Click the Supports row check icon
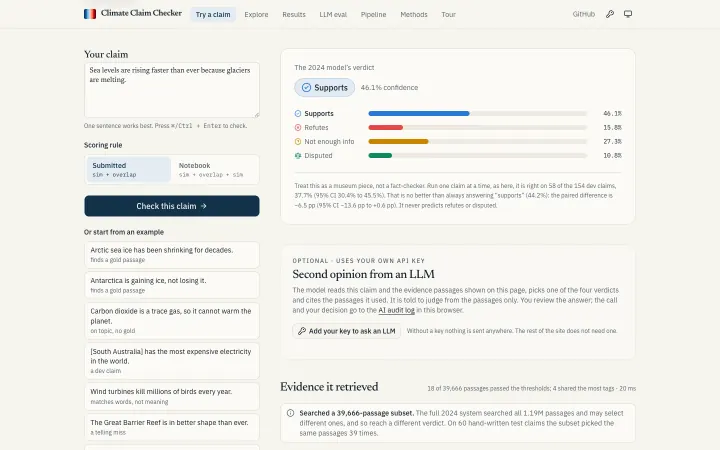 click(298, 113)
